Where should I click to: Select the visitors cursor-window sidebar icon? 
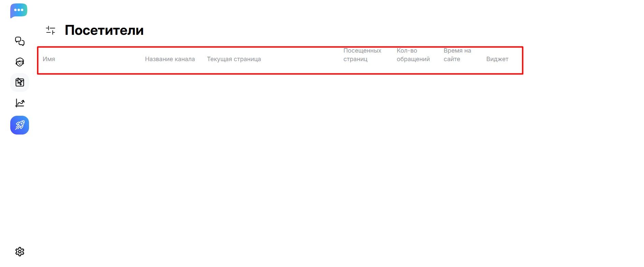click(20, 82)
